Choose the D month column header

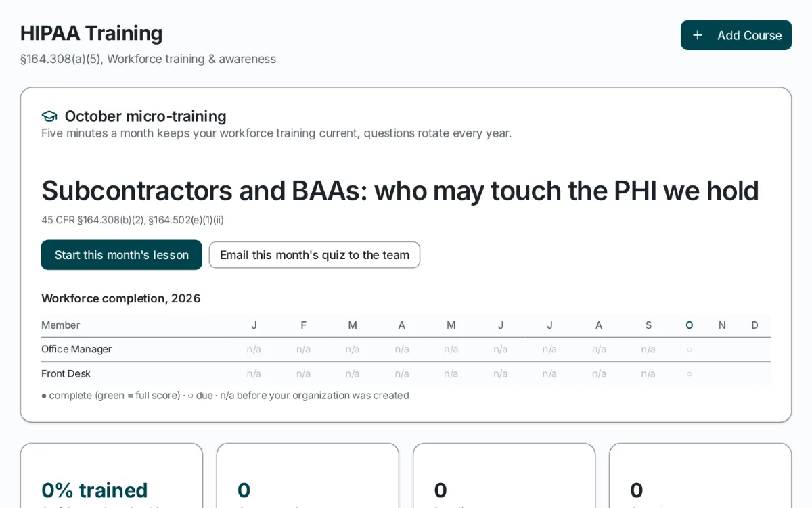point(755,325)
